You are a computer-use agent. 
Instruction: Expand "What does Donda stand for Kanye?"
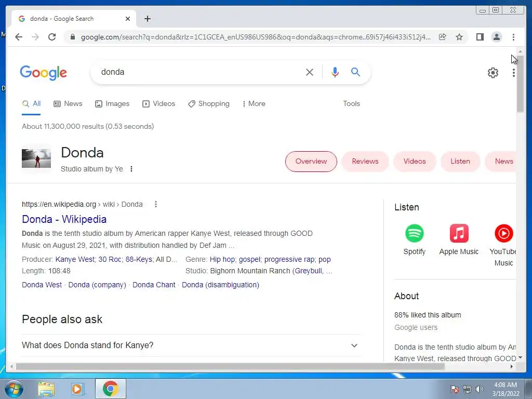192,345
